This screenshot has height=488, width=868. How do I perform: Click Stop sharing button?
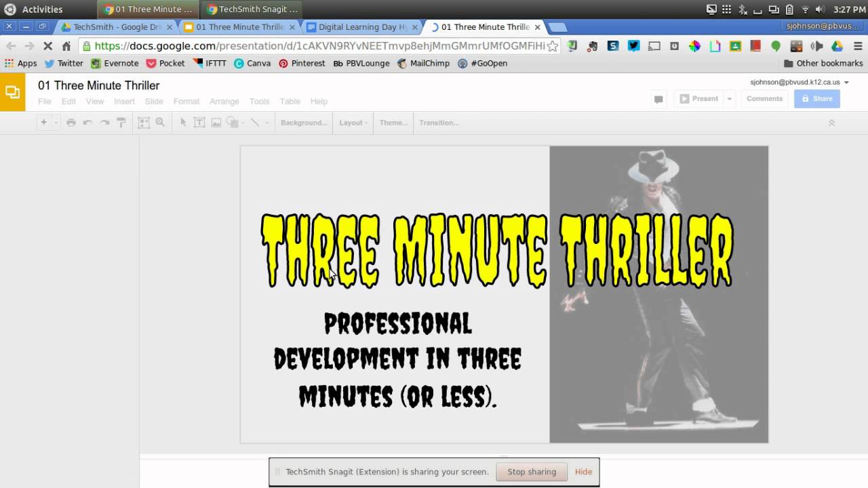[x=532, y=472]
